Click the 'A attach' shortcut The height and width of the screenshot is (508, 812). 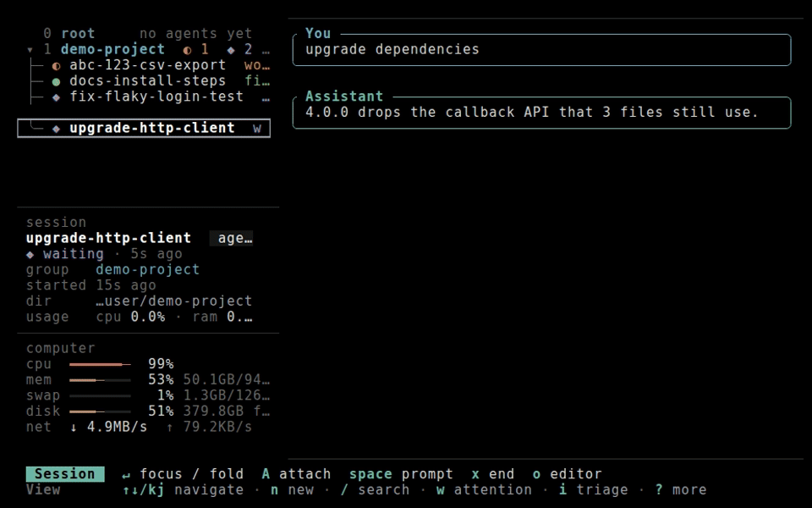pyautogui.click(x=296, y=474)
